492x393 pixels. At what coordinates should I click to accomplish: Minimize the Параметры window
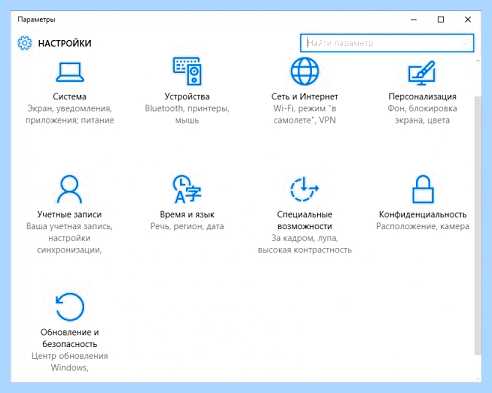click(x=414, y=20)
